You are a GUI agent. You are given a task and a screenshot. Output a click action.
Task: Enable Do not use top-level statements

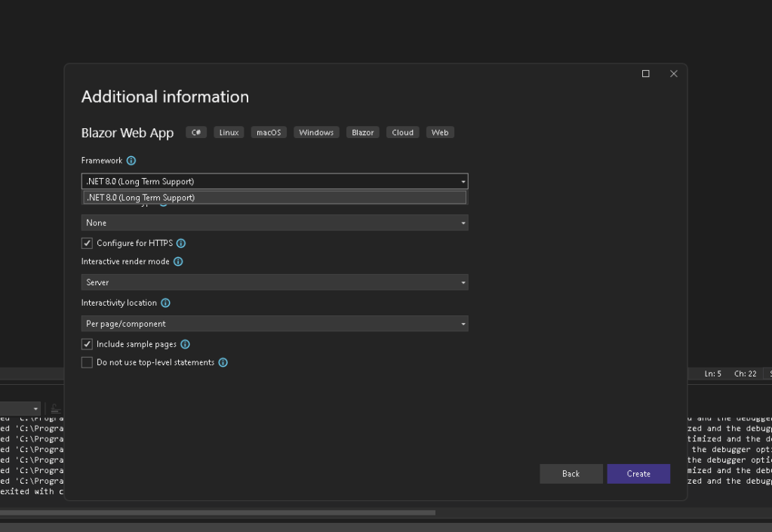87,363
